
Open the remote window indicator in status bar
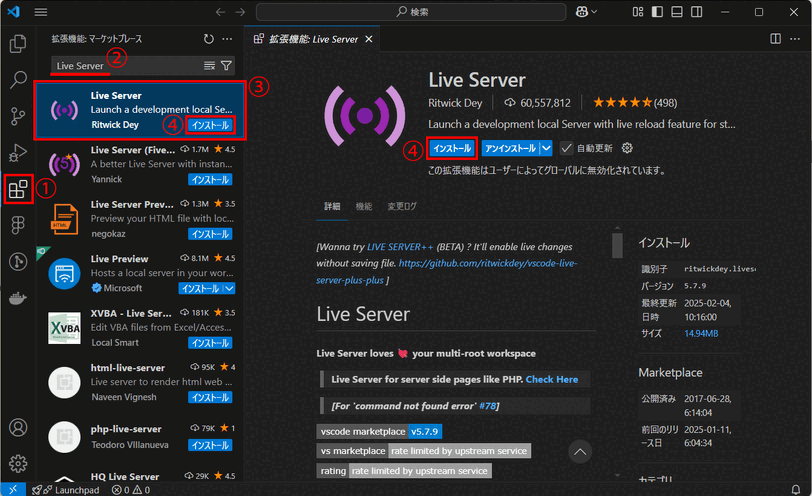point(13,489)
